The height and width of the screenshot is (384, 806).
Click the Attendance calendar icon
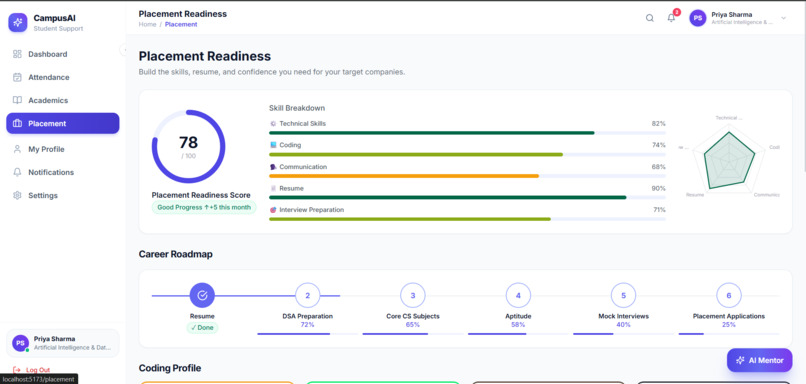point(17,77)
